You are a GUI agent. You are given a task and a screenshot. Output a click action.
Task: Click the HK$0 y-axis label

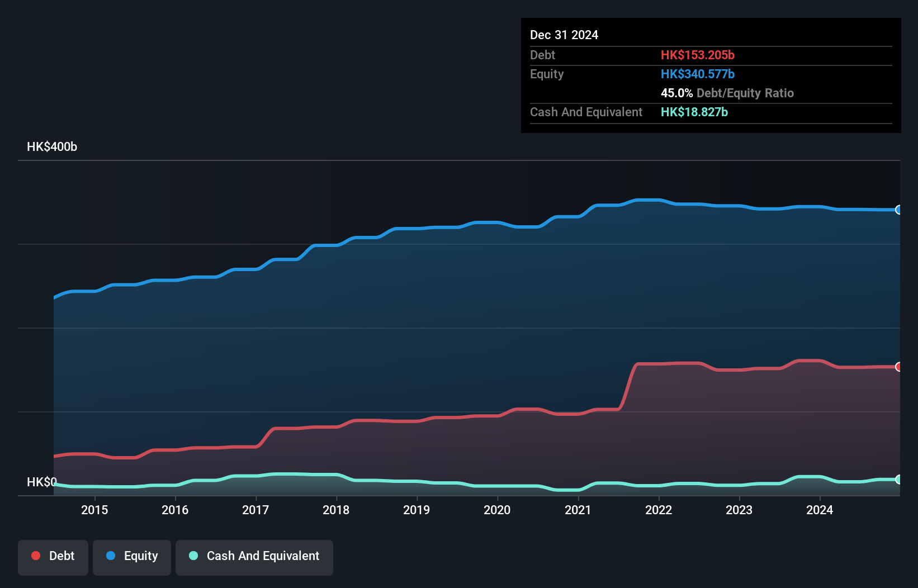pos(42,482)
